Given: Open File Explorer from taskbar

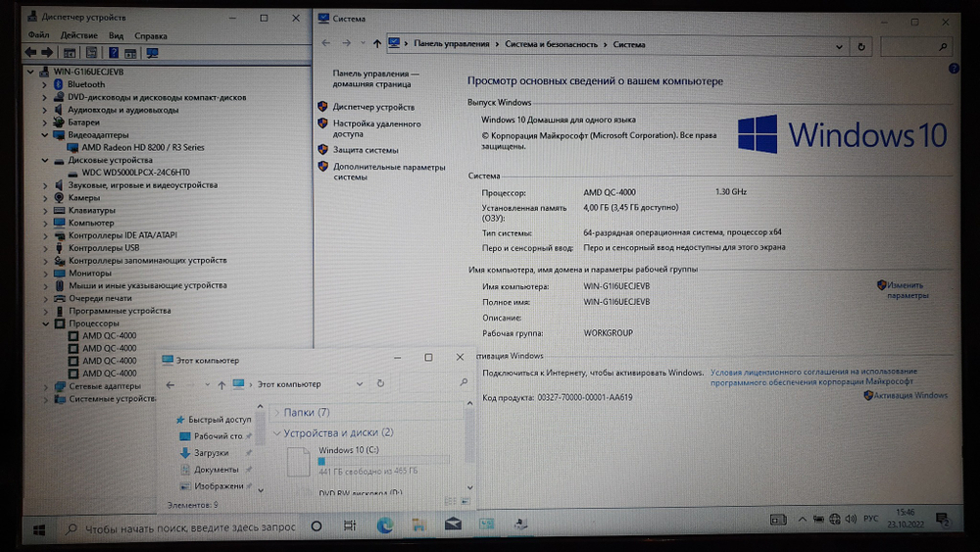Looking at the screenshot, I should click(x=418, y=526).
